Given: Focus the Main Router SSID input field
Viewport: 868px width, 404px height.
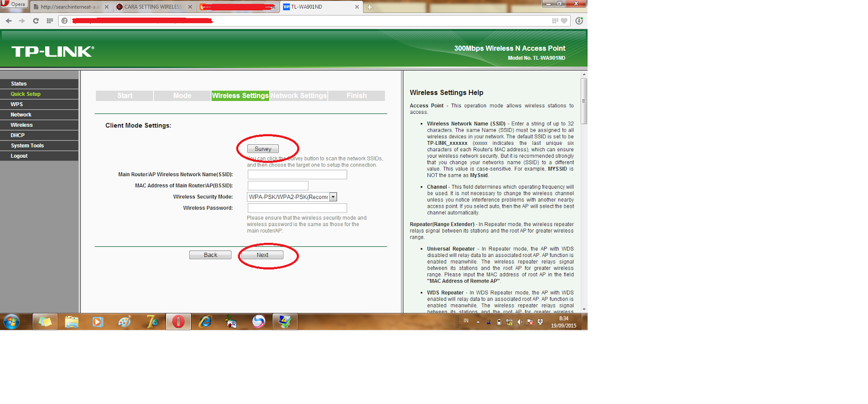Looking at the screenshot, I should (297, 175).
